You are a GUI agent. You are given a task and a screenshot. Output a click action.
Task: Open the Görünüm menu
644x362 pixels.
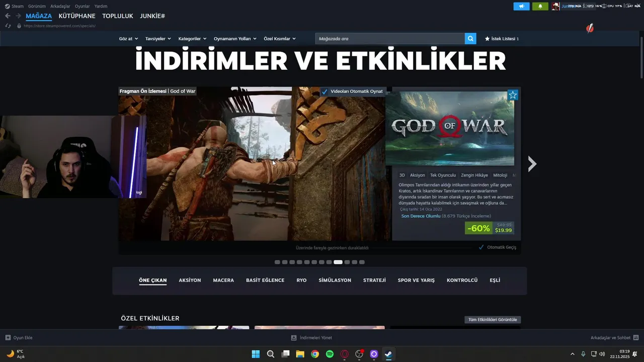pos(37,6)
